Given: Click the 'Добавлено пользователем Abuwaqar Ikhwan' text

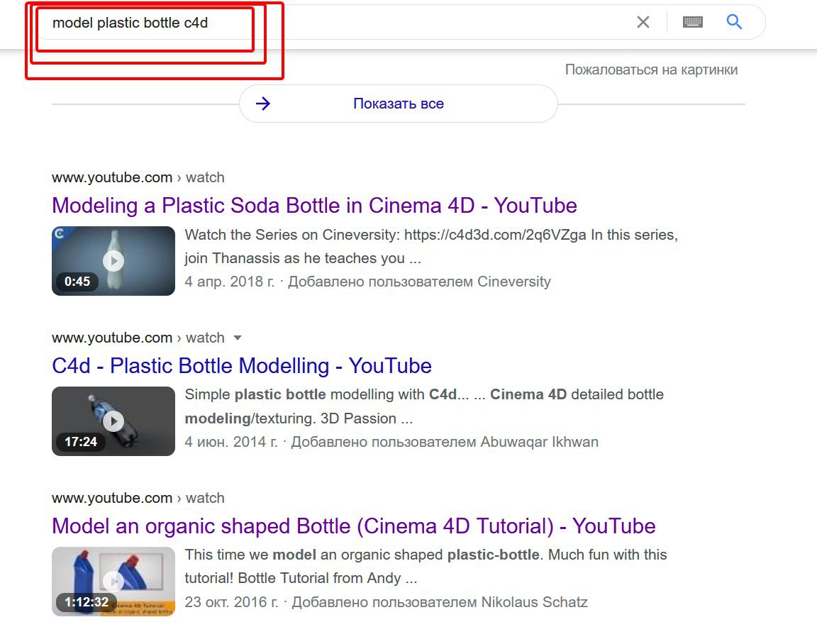Looking at the screenshot, I should click(445, 442).
